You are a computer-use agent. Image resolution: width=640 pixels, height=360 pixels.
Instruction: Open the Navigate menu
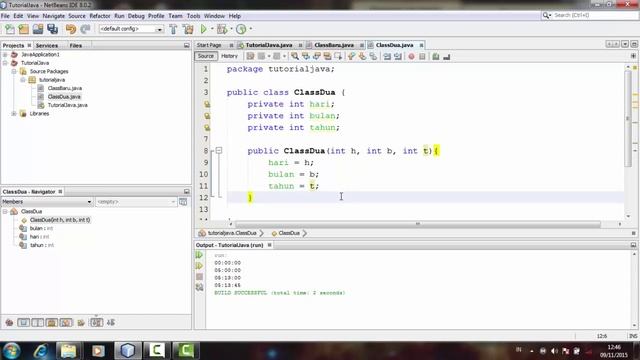(54, 16)
